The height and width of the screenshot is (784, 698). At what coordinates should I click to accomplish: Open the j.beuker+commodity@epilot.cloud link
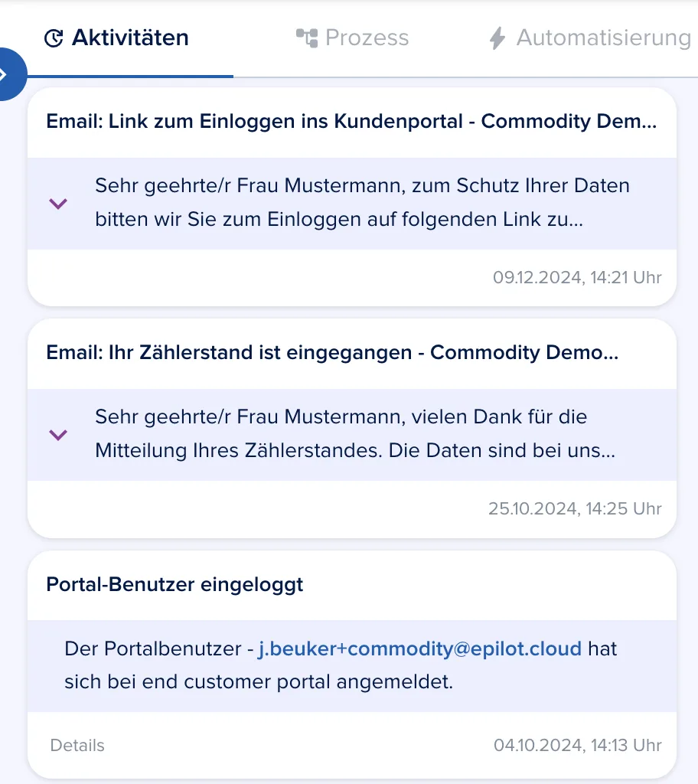[419, 648]
